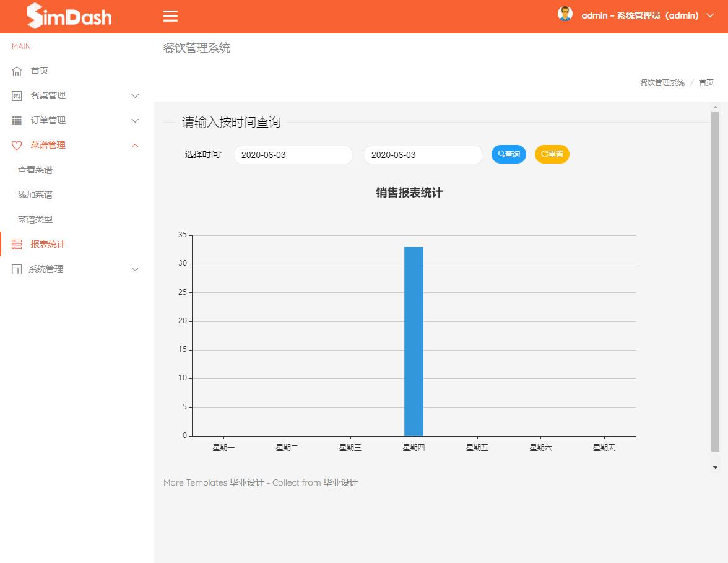Viewport: 728px width, 563px height.
Task: Select 查看菜谱 from the sidebar menu
Action: (35, 170)
